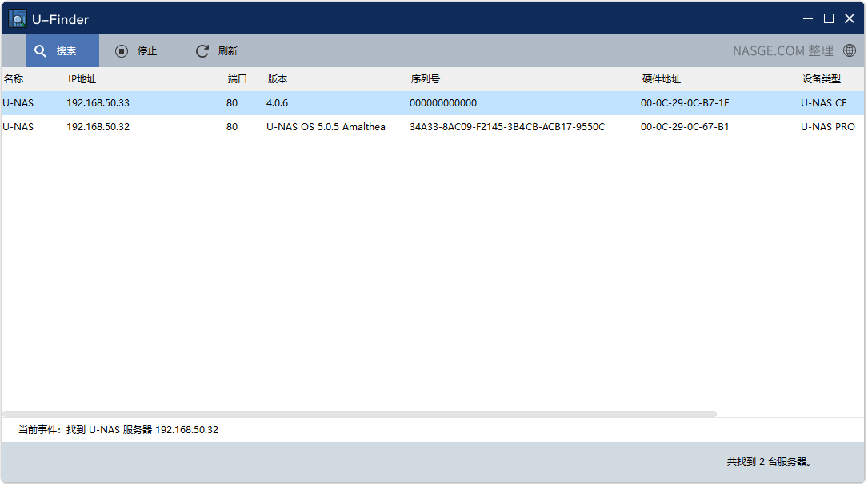This screenshot has height=486, width=868.
Task: Click the U-NAS PRO device type
Action: (827, 126)
